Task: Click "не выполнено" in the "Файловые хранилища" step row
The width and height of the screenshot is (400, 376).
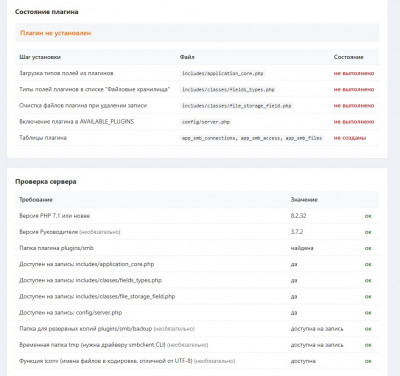Action: click(354, 89)
